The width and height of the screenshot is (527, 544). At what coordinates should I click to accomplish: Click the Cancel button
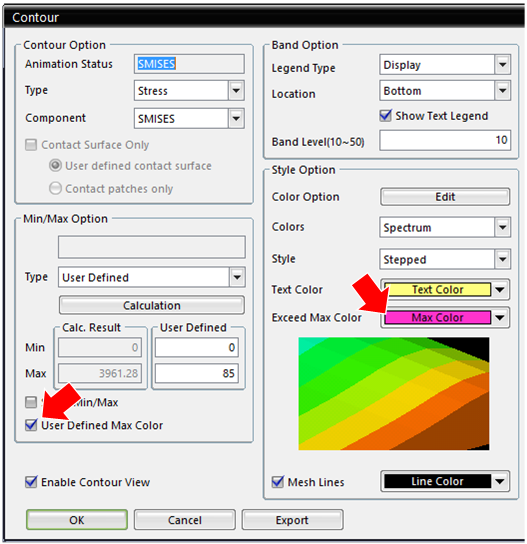tap(185, 520)
